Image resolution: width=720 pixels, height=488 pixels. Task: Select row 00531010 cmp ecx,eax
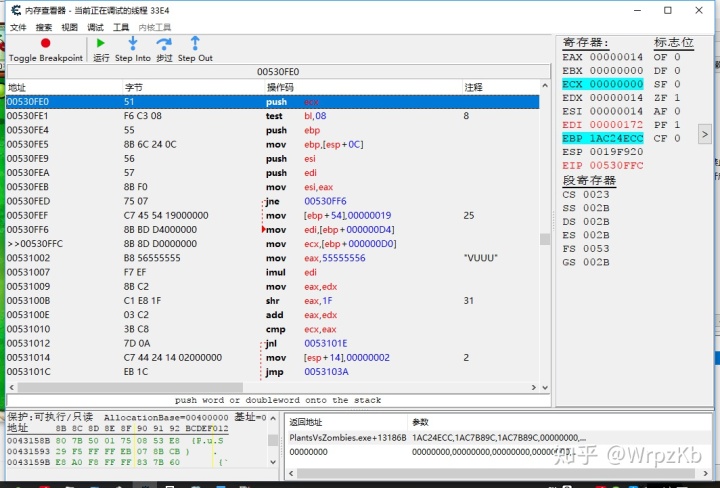coord(273,330)
